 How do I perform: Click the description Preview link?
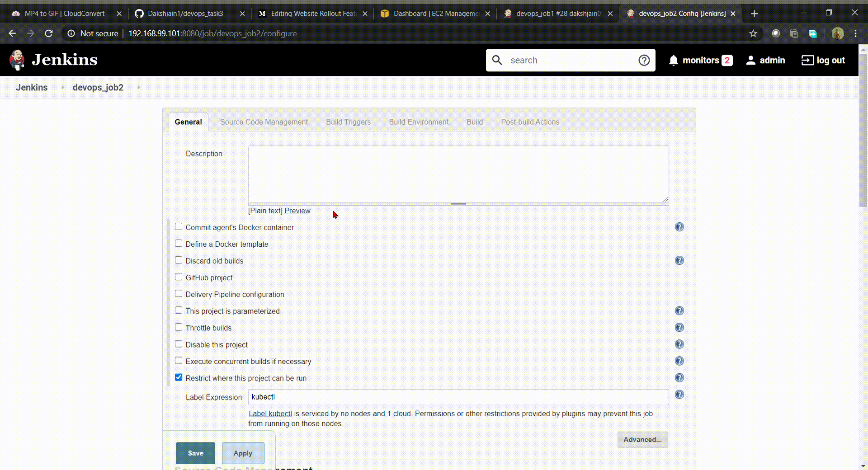point(297,211)
